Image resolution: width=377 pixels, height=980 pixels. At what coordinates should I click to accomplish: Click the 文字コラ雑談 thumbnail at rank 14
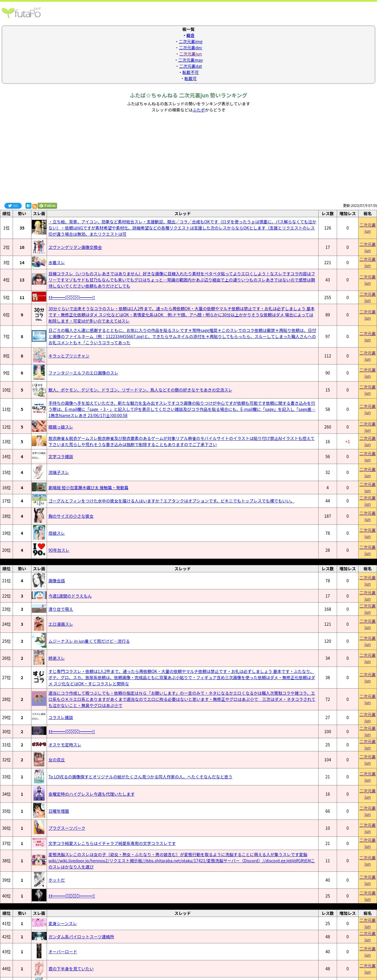point(39,456)
